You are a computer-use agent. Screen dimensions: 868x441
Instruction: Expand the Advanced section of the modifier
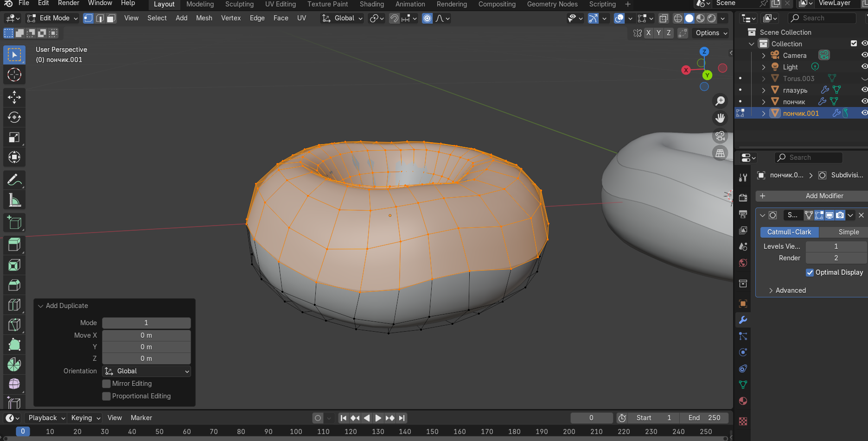pos(787,290)
